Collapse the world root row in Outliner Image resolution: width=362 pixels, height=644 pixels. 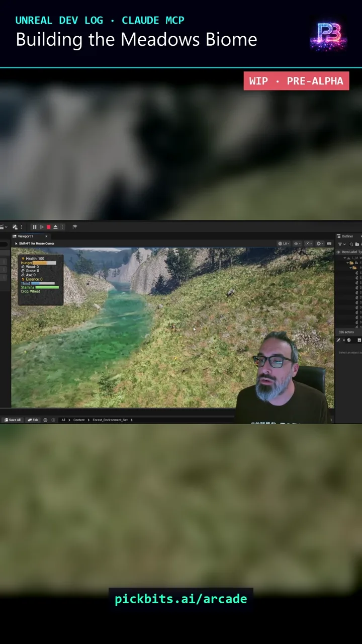pos(344,258)
